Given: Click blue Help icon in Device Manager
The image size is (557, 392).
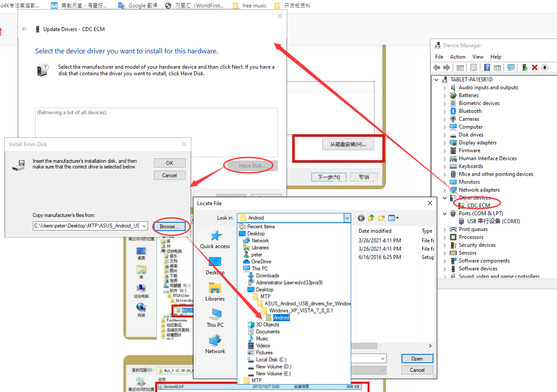Looking at the screenshot, I should (487, 67).
